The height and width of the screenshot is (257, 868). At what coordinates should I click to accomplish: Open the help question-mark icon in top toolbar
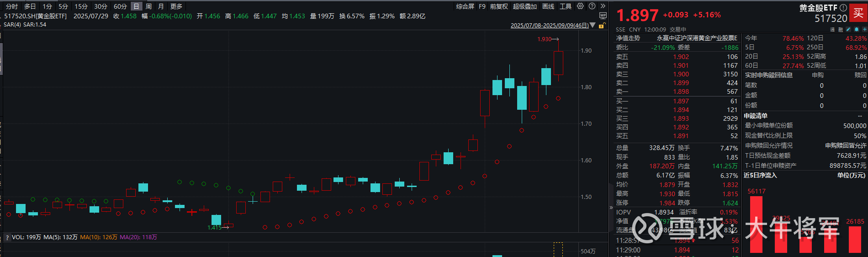(x=592, y=6)
